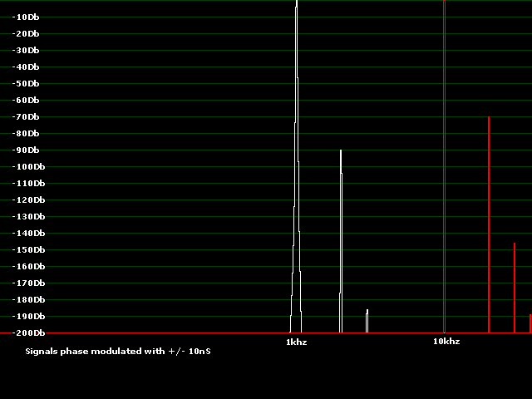Click the red sideband line reaching -70Db

pyautogui.click(x=489, y=224)
